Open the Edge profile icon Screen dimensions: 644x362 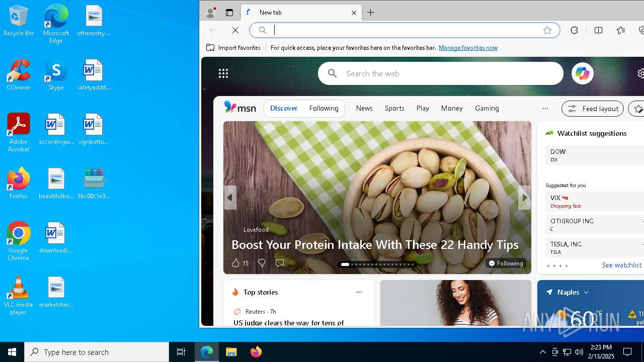click(x=211, y=13)
